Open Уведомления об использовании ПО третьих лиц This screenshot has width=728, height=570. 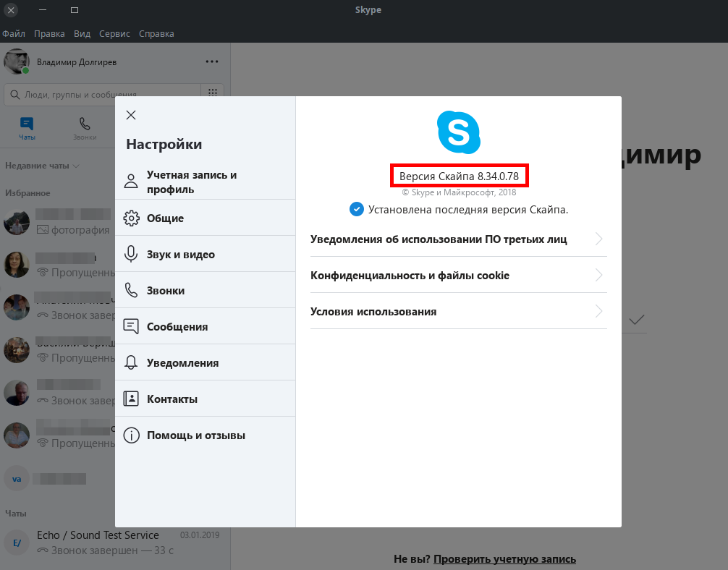pos(458,239)
